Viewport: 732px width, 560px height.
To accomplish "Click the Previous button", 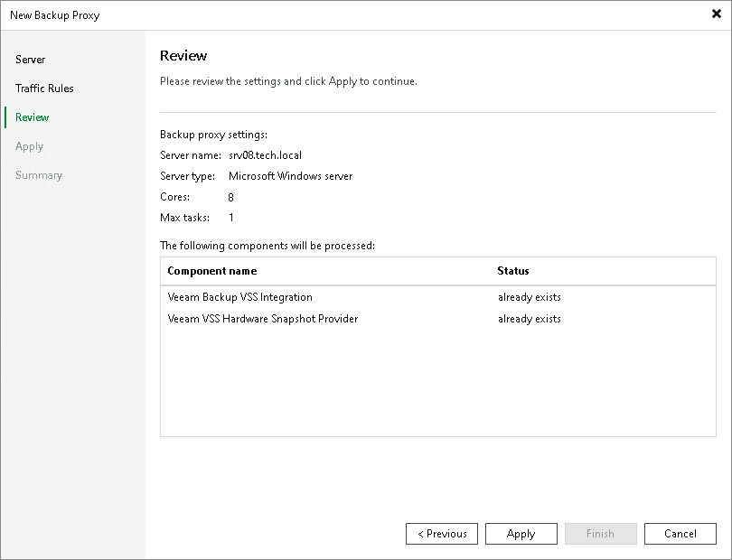I will click(x=442, y=534).
